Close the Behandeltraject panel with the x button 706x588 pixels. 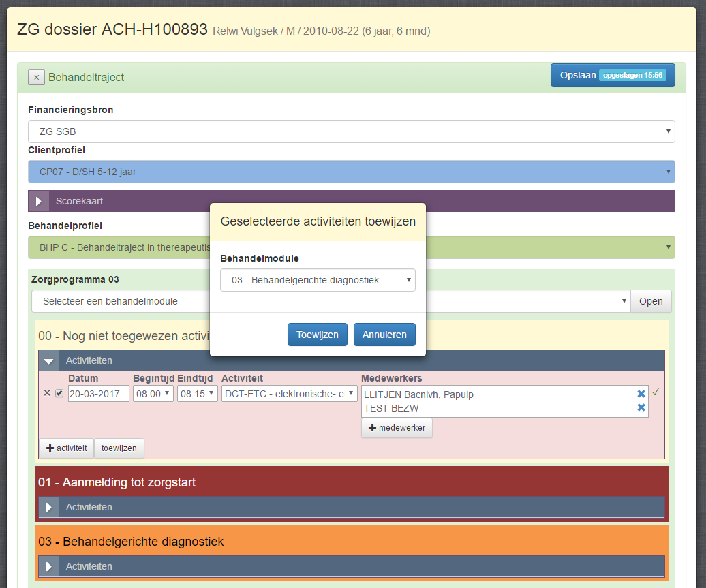pyautogui.click(x=36, y=78)
